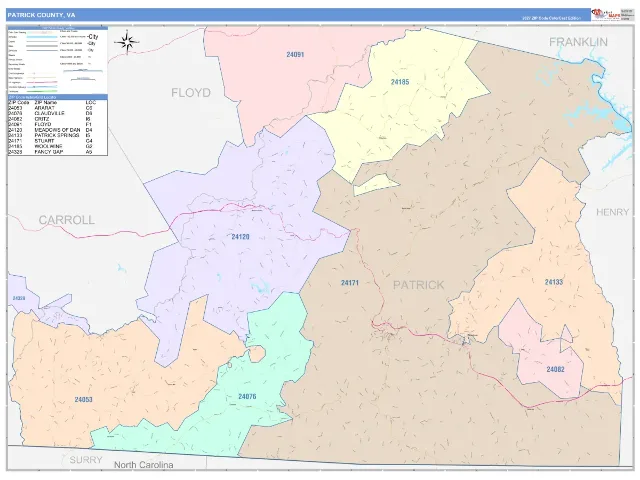Click the large PATRICK county label
Viewport: 640px width, 480px height.
pos(418,285)
